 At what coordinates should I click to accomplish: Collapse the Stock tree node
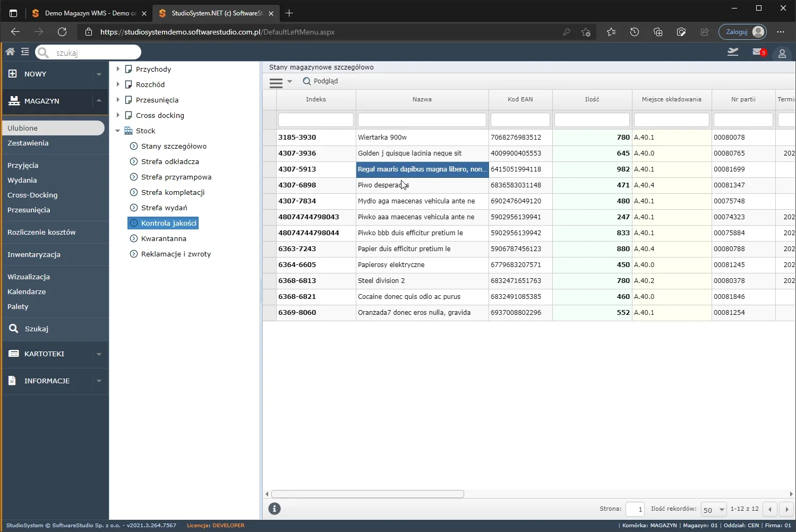tap(118, 131)
